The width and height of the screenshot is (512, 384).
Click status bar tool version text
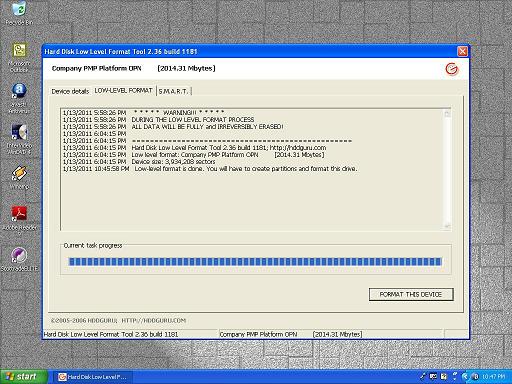point(111,334)
